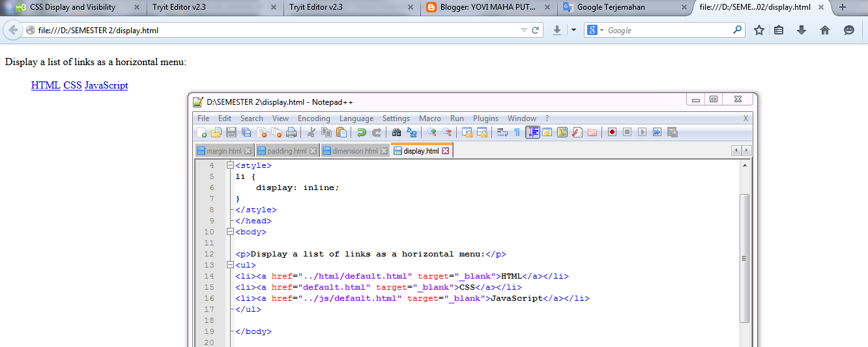Click the Replace icon next to Find
Screen dimensions: 868x347
412,132
